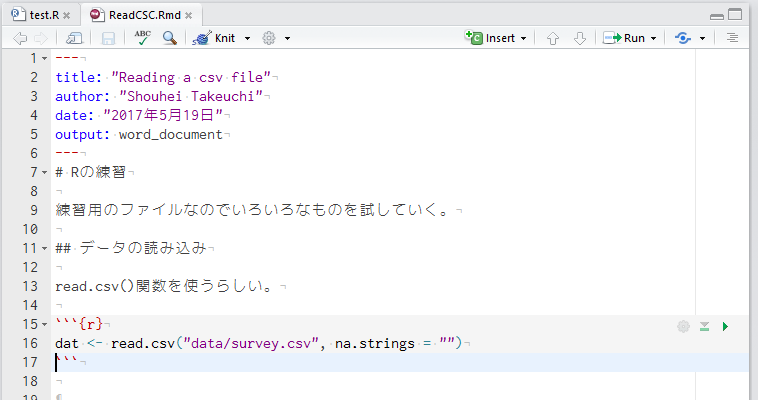Show document in new window

(74, 38)
